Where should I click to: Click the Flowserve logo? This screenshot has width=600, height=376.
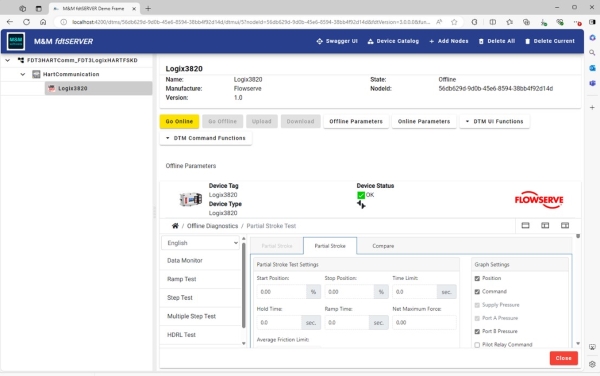[x=539, y=200]
